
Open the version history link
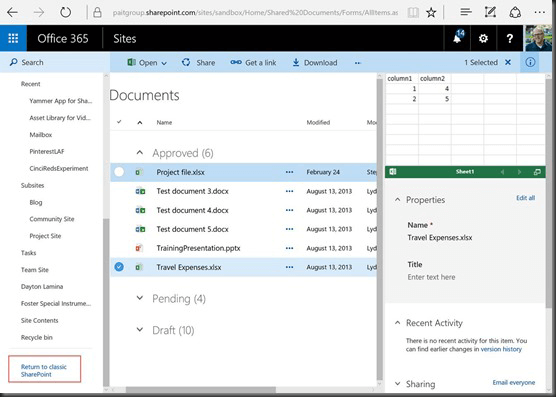(501, 349)
